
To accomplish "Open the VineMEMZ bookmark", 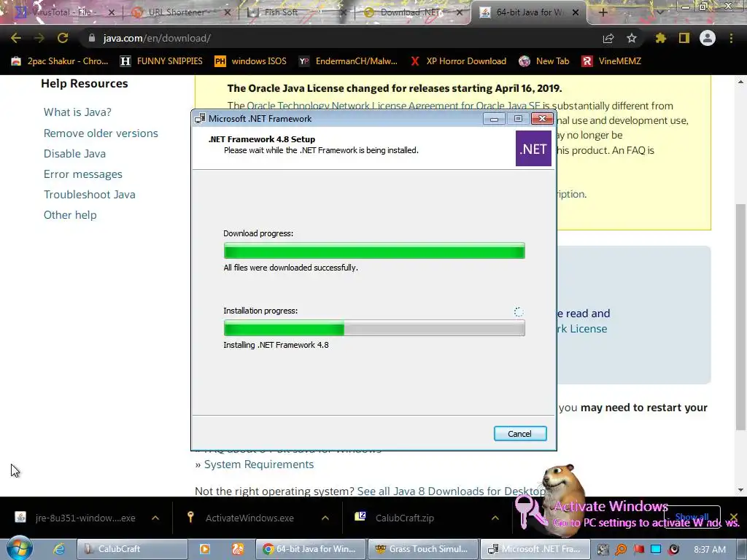I will 611,61.
